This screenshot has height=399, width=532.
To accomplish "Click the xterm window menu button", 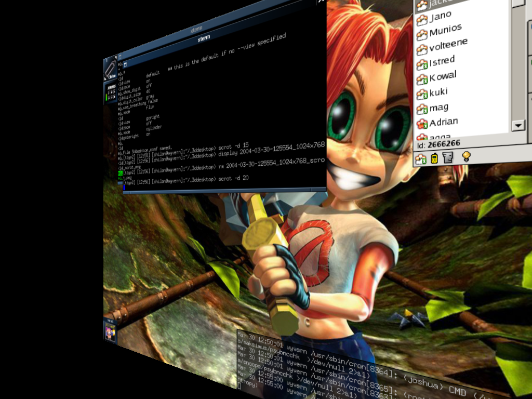I will pyautogui.click(x=125, y=64).
